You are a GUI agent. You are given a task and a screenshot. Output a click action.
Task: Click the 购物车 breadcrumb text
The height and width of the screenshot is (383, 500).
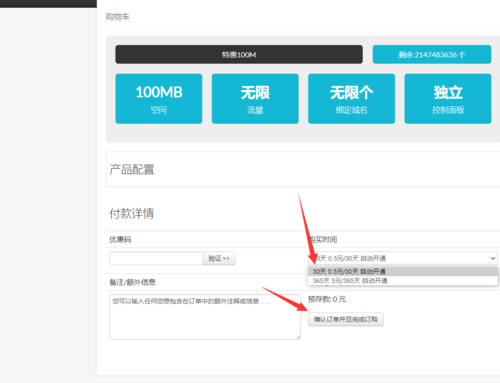117,17
